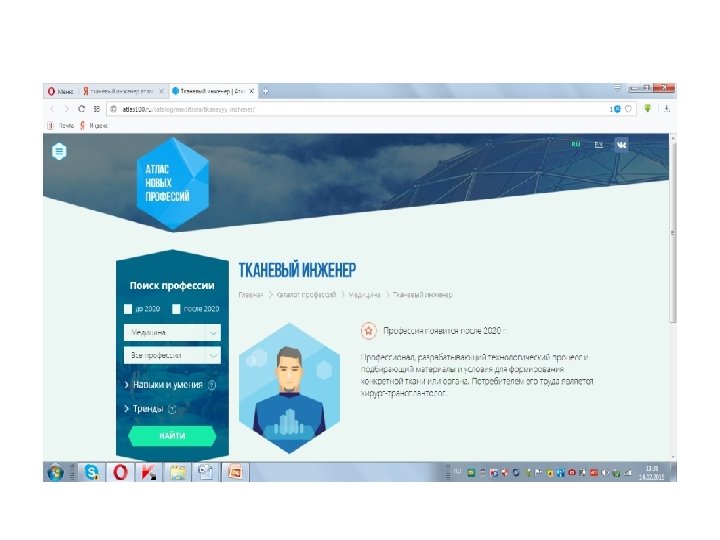Switch to the Yandex search results tab

coord(123,91)
